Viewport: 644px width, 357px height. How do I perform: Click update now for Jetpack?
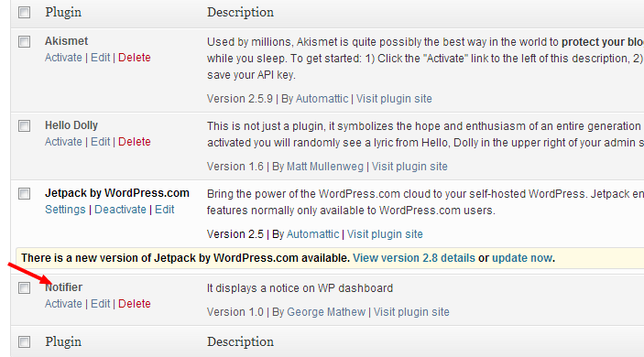tap(522, 258)
